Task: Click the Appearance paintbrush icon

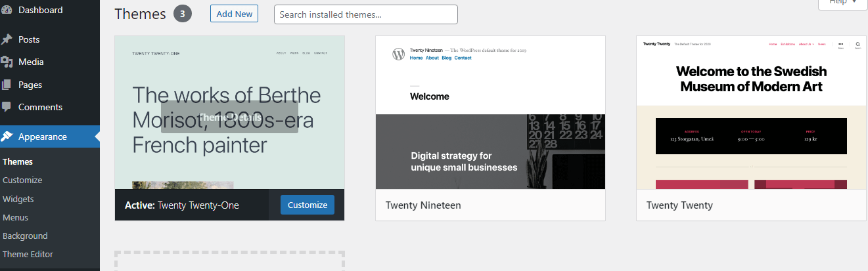Action: click(7, 136)
